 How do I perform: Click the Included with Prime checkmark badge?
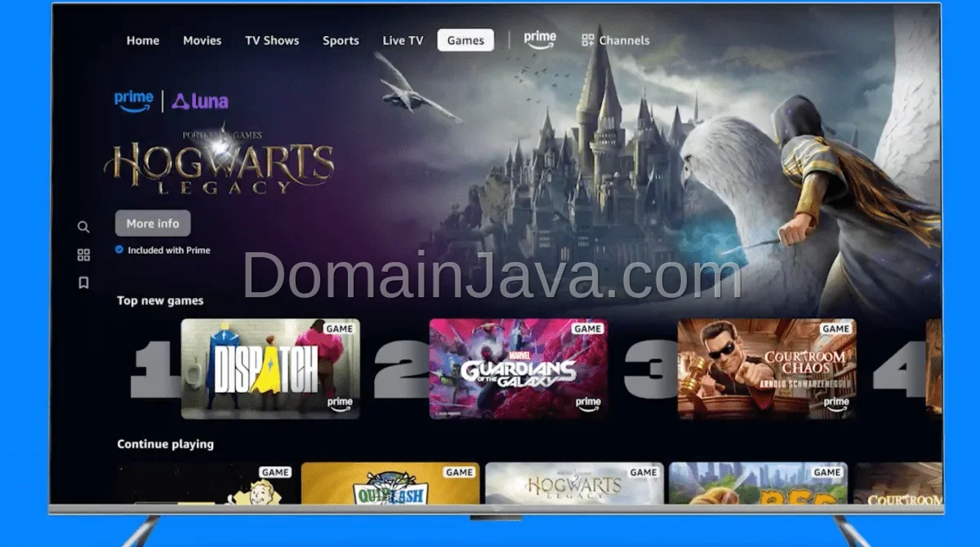tap(119, 250)
